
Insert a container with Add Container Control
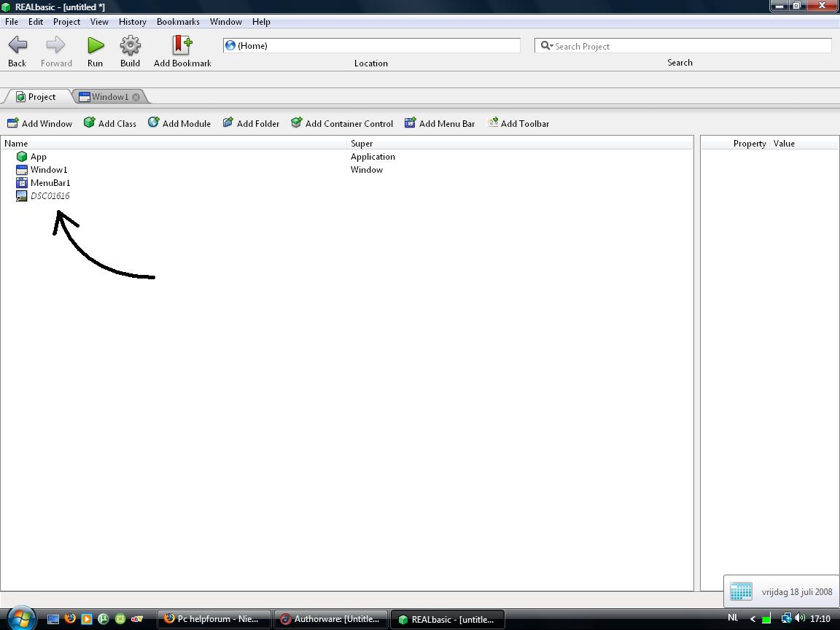click(341, 123)
